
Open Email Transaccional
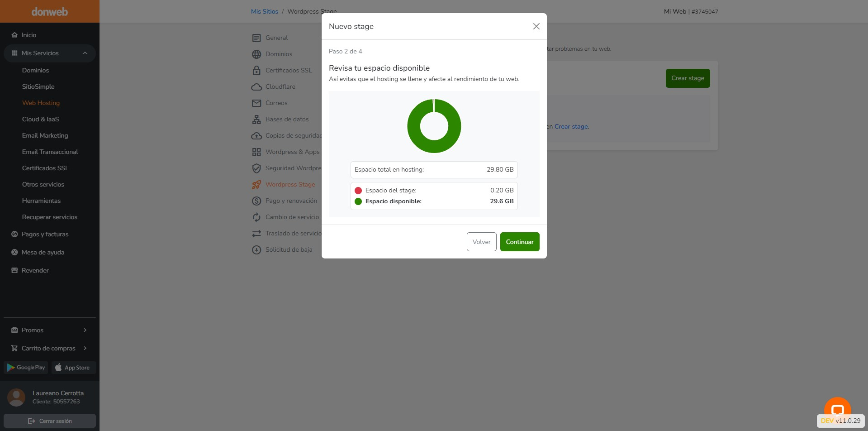[50, 152]
